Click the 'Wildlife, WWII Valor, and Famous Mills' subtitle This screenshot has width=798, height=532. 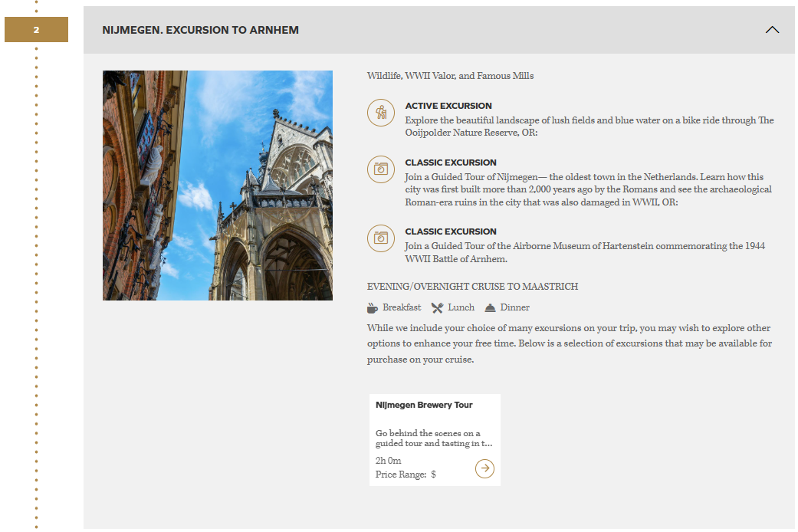[450, 76]
